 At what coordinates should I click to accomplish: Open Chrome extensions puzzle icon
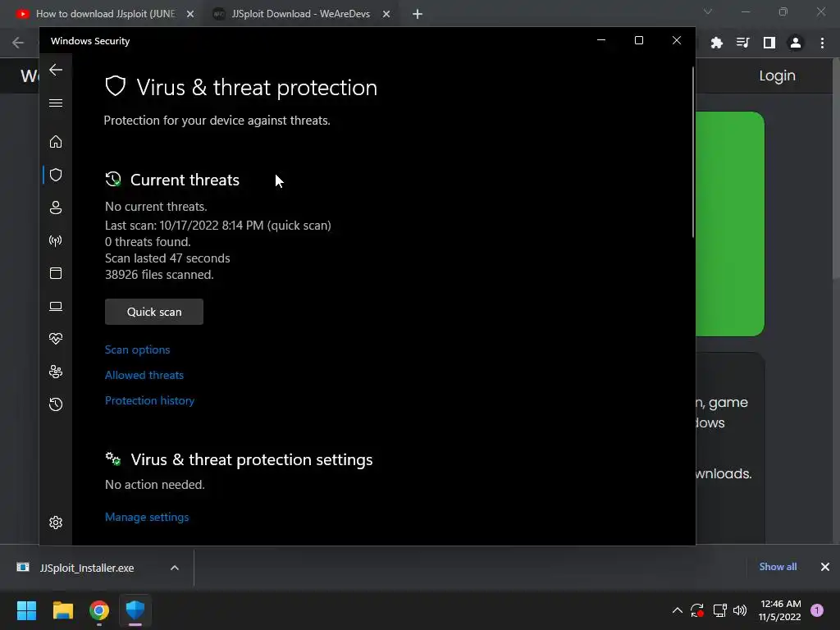717,43
